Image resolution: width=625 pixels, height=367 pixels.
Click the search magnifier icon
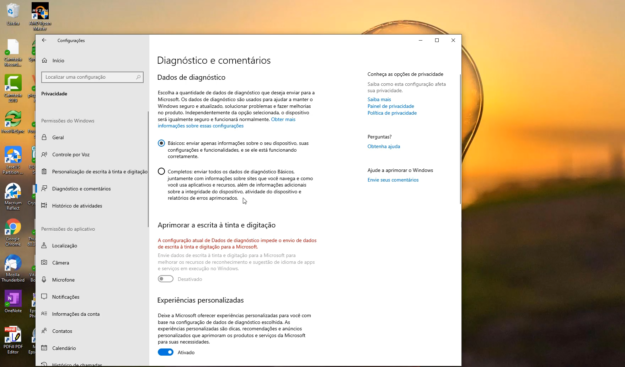(x=138, y=77)
